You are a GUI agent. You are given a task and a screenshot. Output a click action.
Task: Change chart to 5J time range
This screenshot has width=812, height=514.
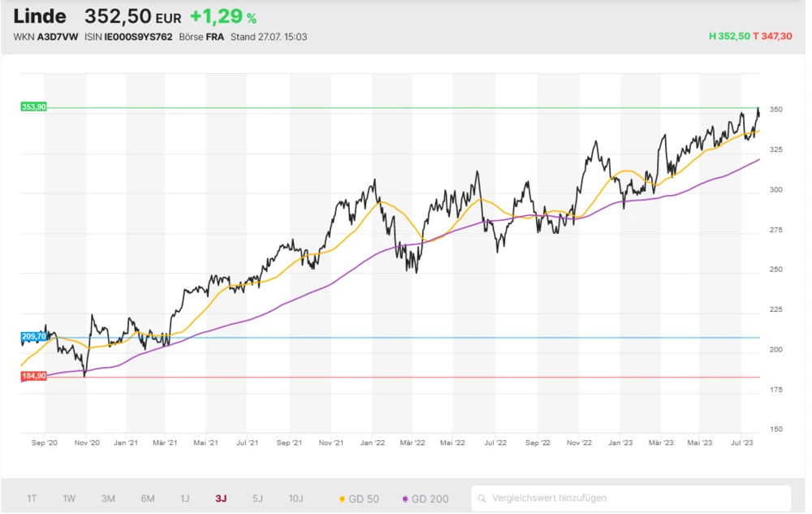(257, 499)
